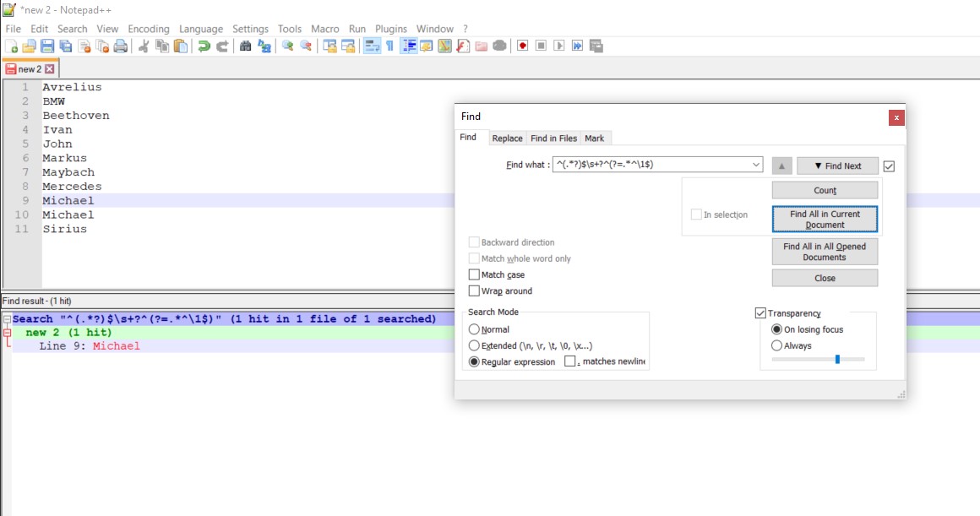Zoom in with the toolbar magnifier
Screen dimensions: 980x516
click(x=287, y=46)
